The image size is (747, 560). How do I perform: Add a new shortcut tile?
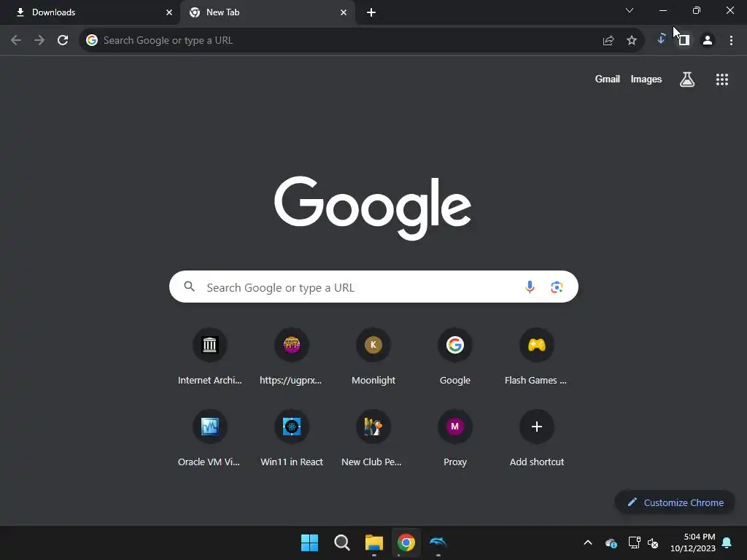point(536,438)
